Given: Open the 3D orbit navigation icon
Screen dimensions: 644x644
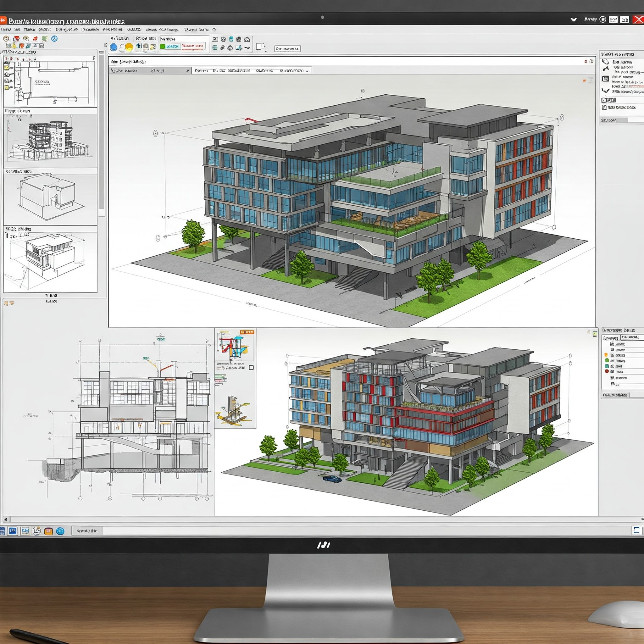Looking at the screenshot, I should click(x=223, y=39).
